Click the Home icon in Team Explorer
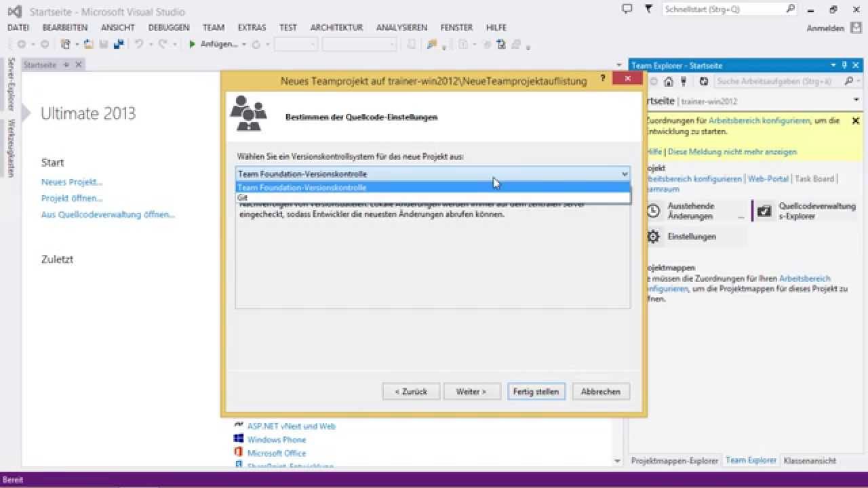The height and width of the screenshot is (488, 868). click(669, 81)
